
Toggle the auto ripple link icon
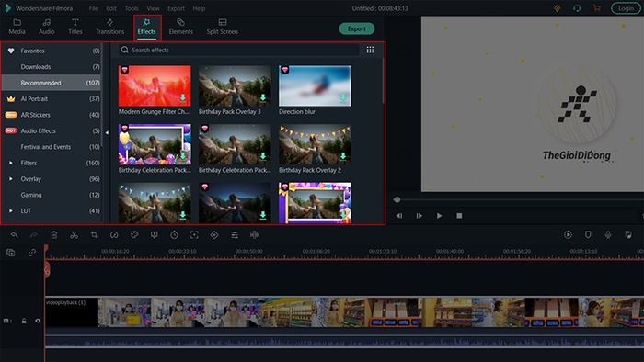[32, 253]
